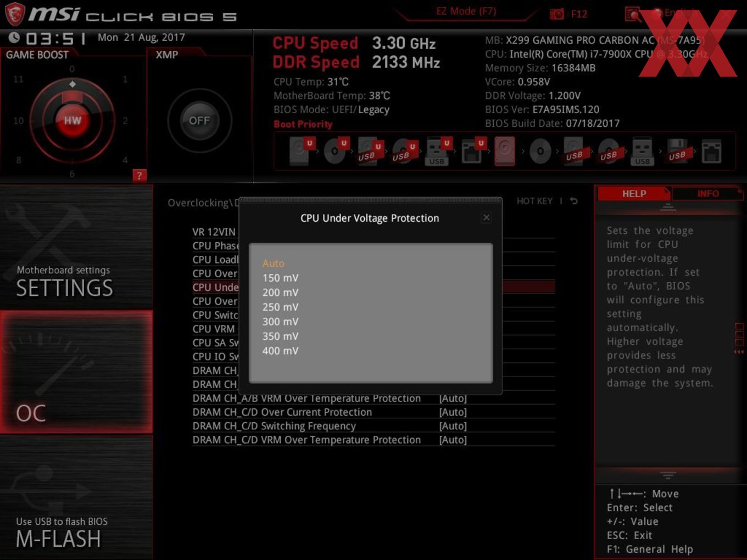The width and height of the screenshot is (747, 560).
Task: Switch to the HELP tab
Action: pyautogui.click(x=634, y=194)
